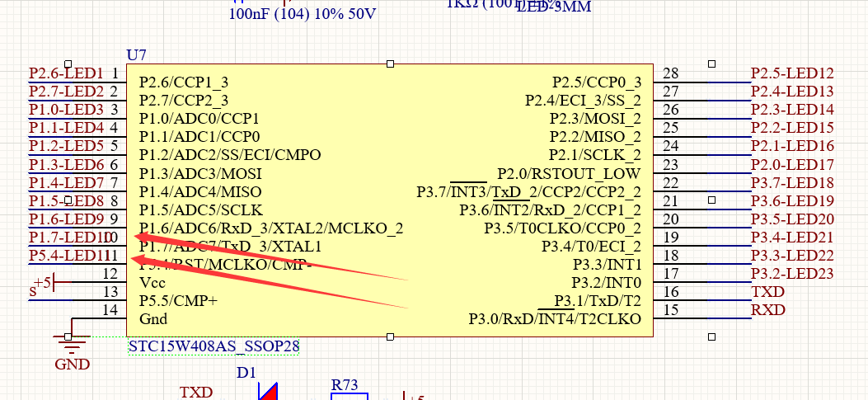Click pin number 28 on U7

pos(671,73)
